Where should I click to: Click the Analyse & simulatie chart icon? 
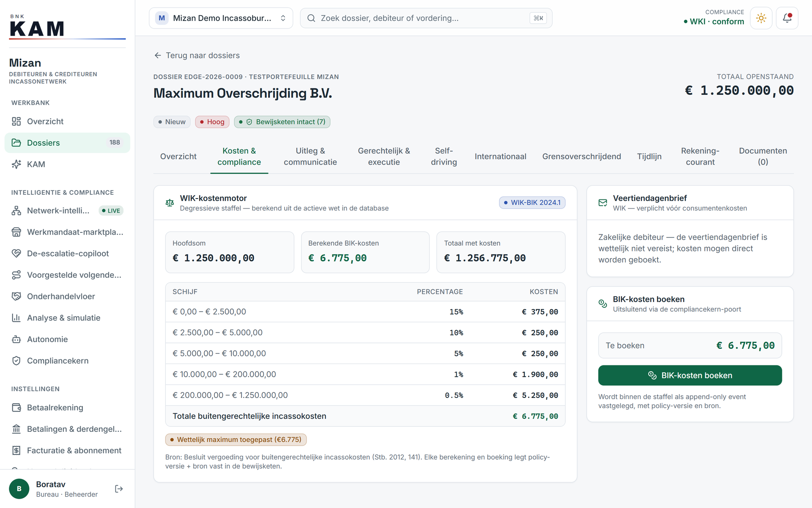[16, 318]
